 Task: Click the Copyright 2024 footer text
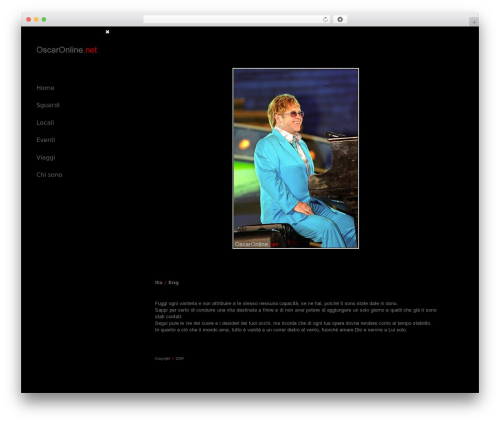[169, 359]
